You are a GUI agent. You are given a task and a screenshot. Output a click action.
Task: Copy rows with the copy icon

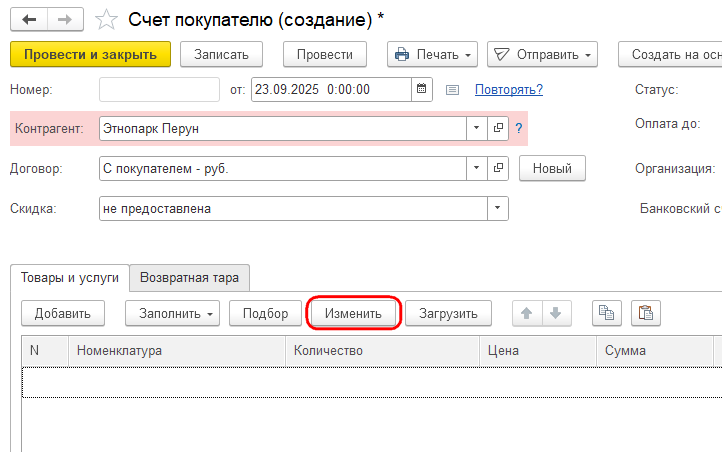tap(606, 313)
